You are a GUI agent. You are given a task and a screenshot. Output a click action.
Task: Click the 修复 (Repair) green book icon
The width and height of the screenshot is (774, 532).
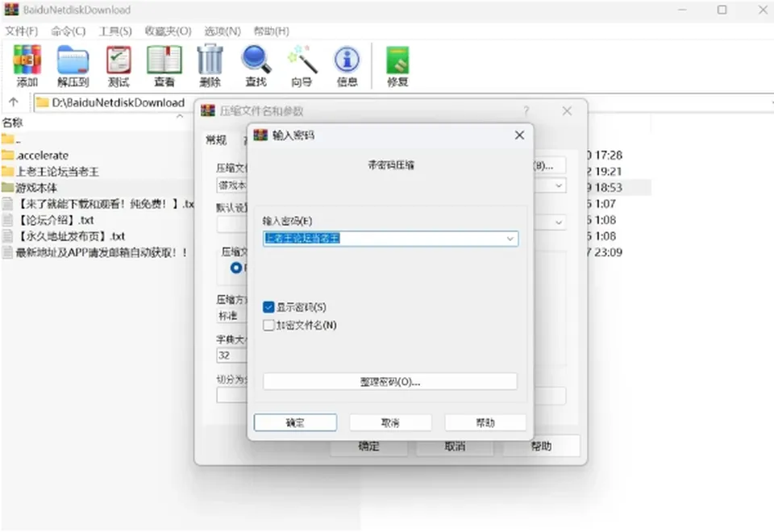(397, 65)
